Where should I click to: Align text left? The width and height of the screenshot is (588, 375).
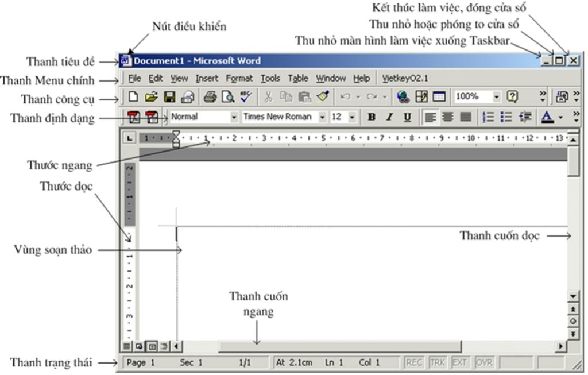tap(430, 117)
